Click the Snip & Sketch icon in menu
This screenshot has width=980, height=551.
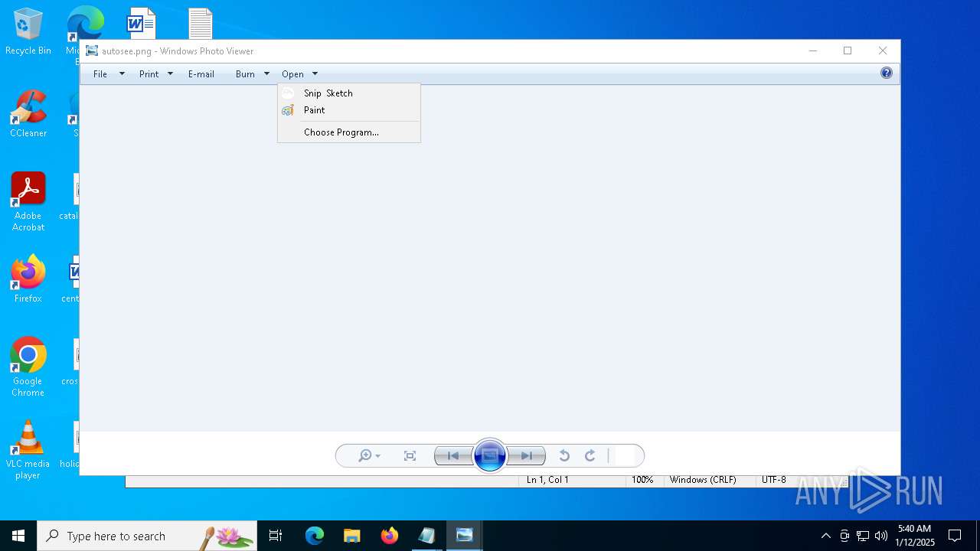click(x=288, y=93)
